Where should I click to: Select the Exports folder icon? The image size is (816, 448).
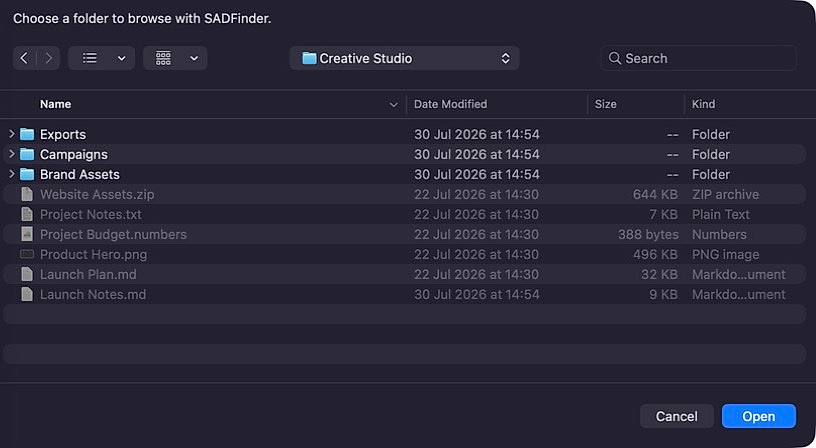[27, 134]
